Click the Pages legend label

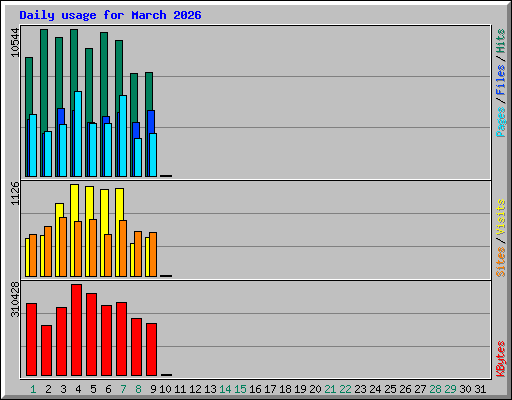point(500,122)
